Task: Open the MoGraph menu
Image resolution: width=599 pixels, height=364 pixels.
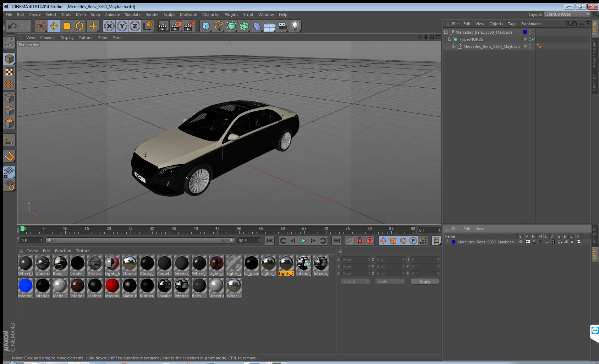Action: 188,15
